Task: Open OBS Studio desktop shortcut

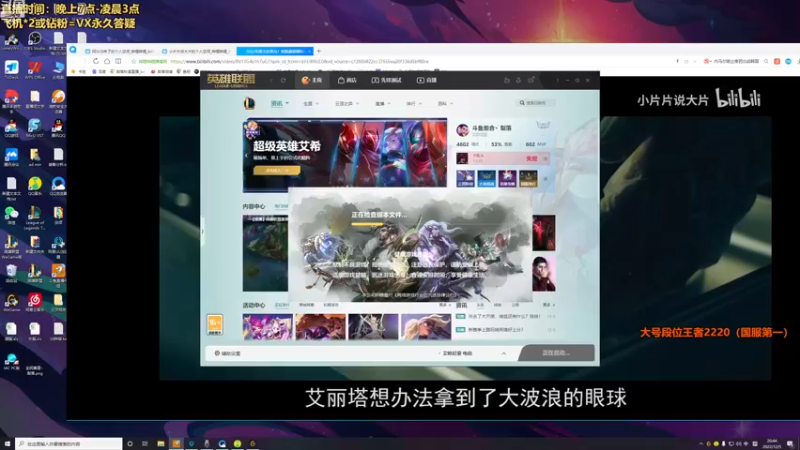Action: click(x=35, y=41)
